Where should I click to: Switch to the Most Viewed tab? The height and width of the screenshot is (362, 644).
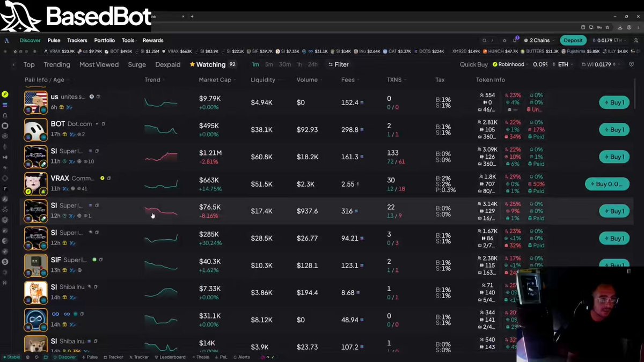(99, 64)
